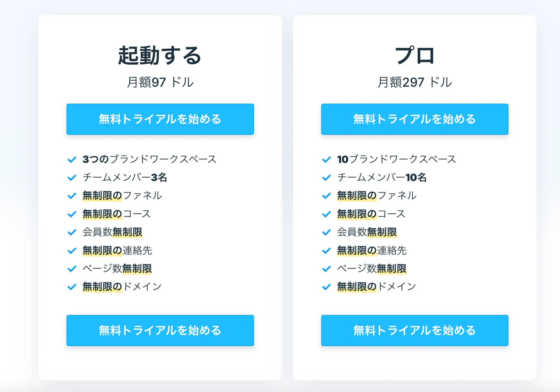Click the checkmark beside 3つのブランドワークスペース
Screen dimensions: 560x392
pos(72,160)
